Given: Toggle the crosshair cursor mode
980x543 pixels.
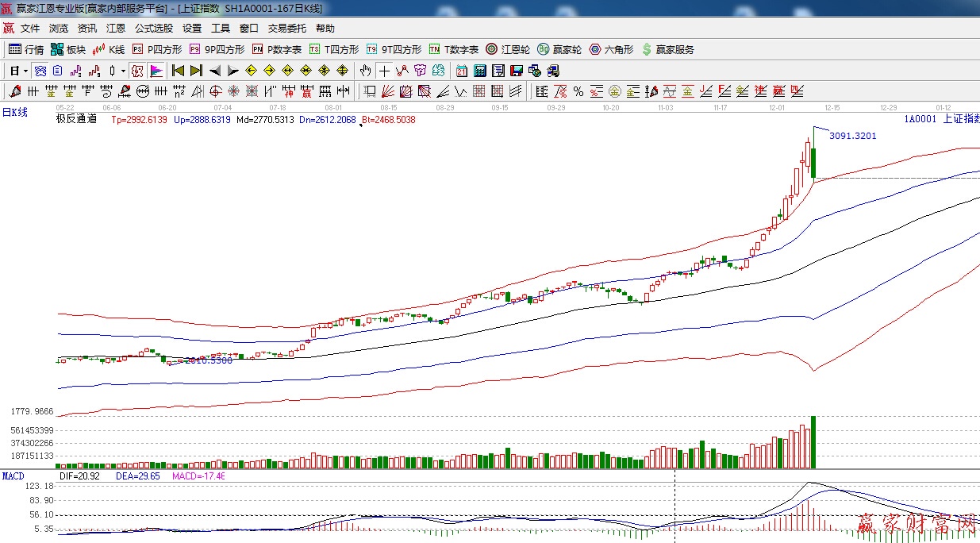Looking at the screenshot, I should tap(384, 71).
